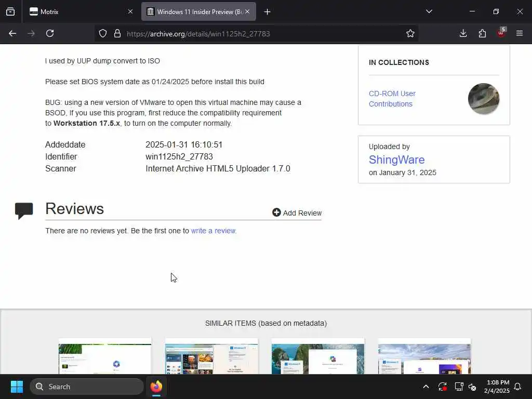Go back with the browser back arrow
This screenshot has height=399, width=532.
[x=12, y=33]
